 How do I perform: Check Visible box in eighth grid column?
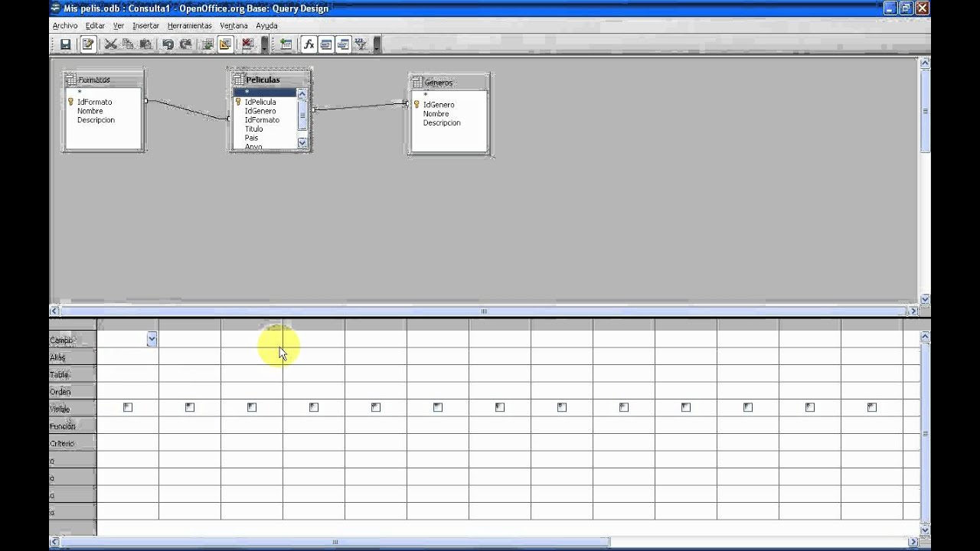(562, 407)
